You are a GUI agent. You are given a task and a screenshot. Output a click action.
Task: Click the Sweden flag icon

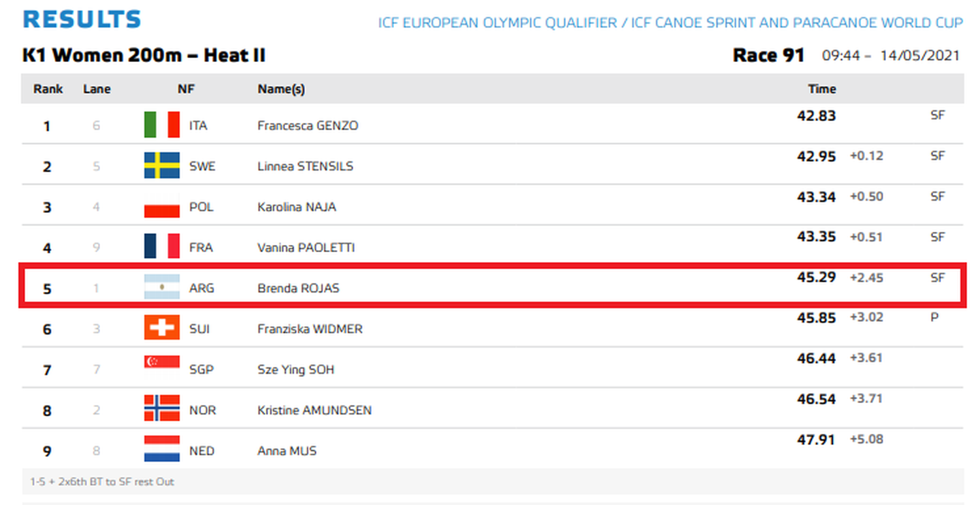(161, 165)
